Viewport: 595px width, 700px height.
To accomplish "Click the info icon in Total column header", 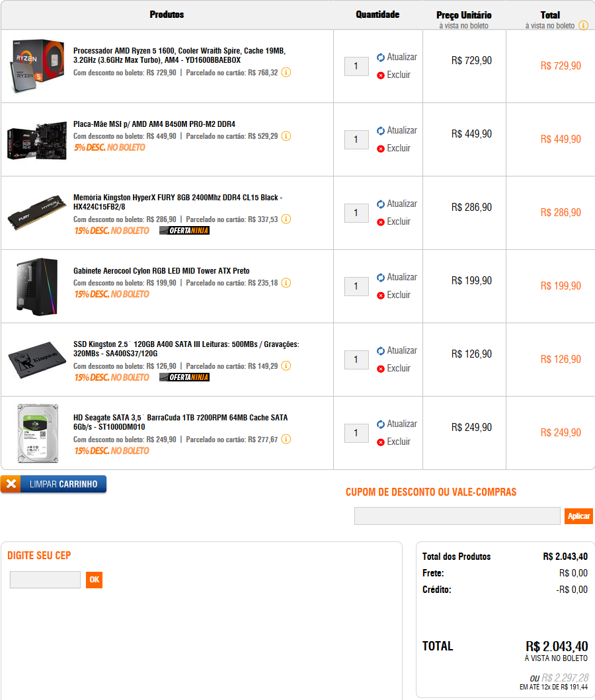I will pyautogui.click(x=583, y=25).
